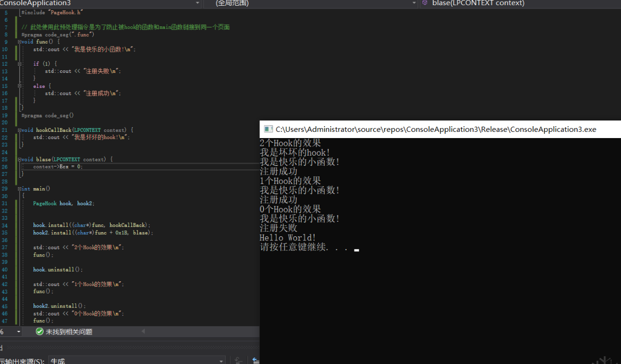This screenshot has height=364, width=621.
Task: Click the green checkmark status icon
Action: point(39,332)
